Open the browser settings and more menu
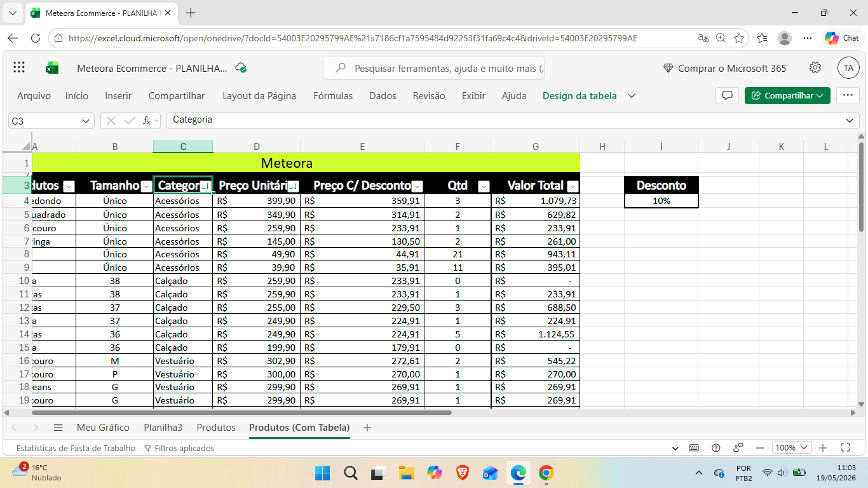The image size is (868, 488). pyautogui.click(x=808, y=38)
